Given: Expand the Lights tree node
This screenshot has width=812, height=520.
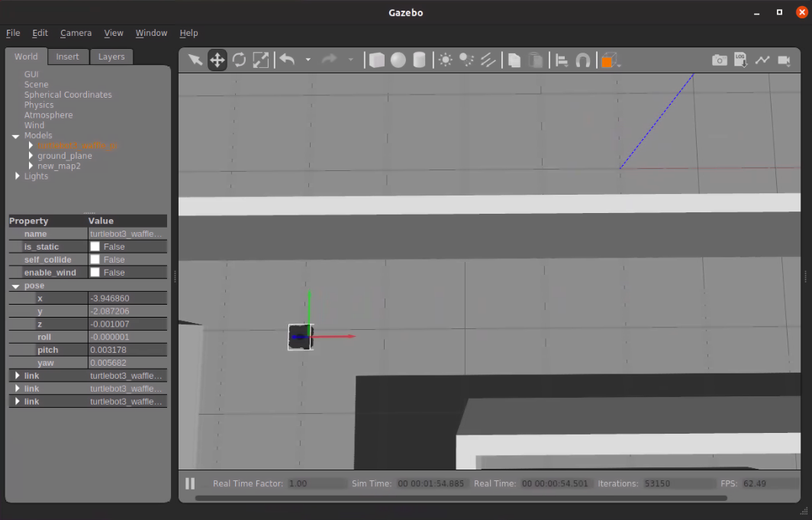Looking at the screenshot, I should tap(18, 176).
